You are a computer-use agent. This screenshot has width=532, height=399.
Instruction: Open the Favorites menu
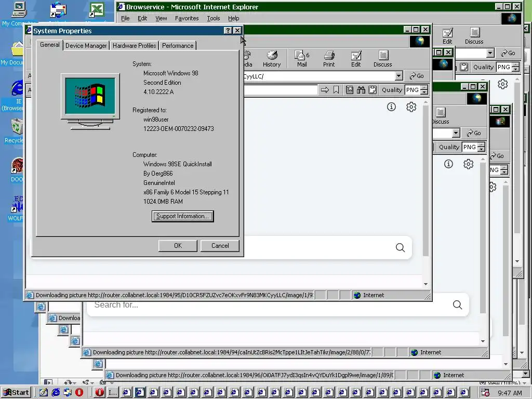tap(187, 18)
